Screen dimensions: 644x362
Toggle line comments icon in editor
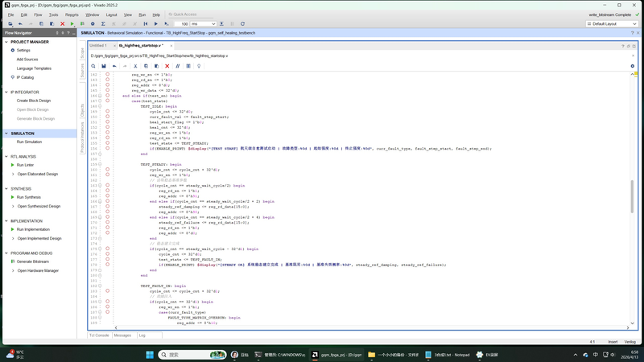pos(177,66)
